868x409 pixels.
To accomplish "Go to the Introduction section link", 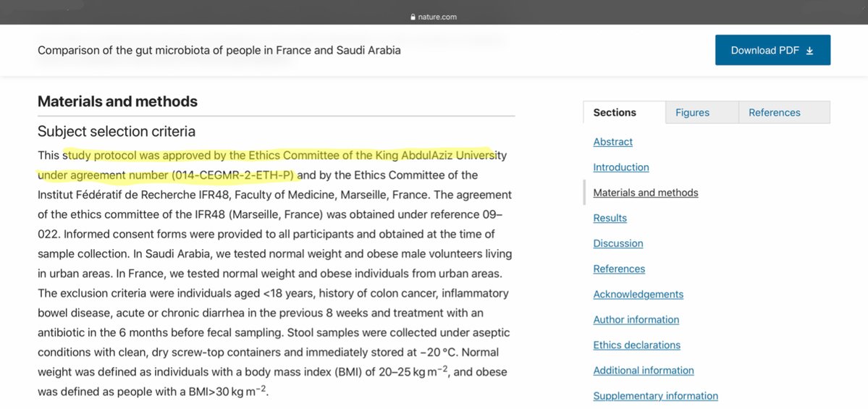I will (620, 167).
